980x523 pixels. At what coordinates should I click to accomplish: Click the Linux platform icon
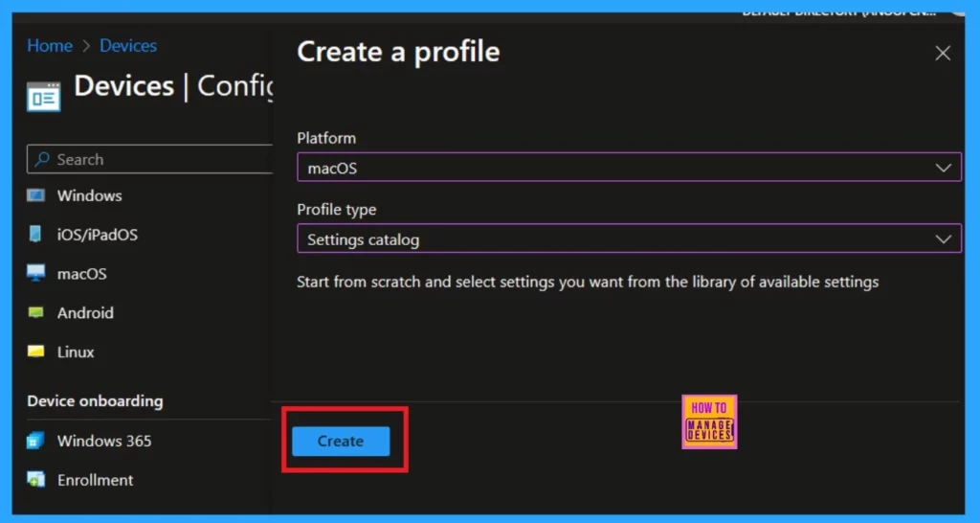click(35, 352)
